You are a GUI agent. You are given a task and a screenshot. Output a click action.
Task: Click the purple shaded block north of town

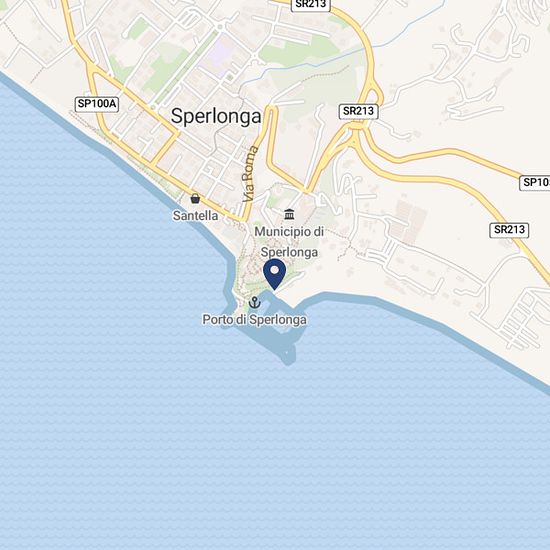(219, 54)
